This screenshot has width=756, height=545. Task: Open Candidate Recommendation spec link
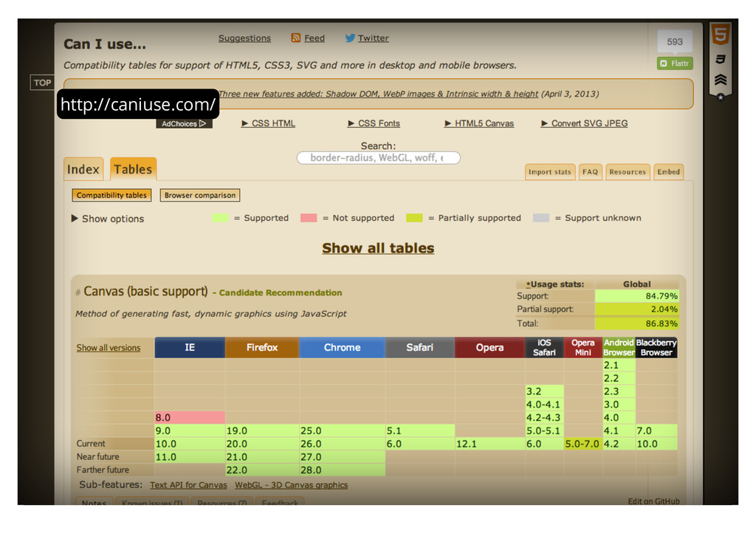[x=281, y=292]
